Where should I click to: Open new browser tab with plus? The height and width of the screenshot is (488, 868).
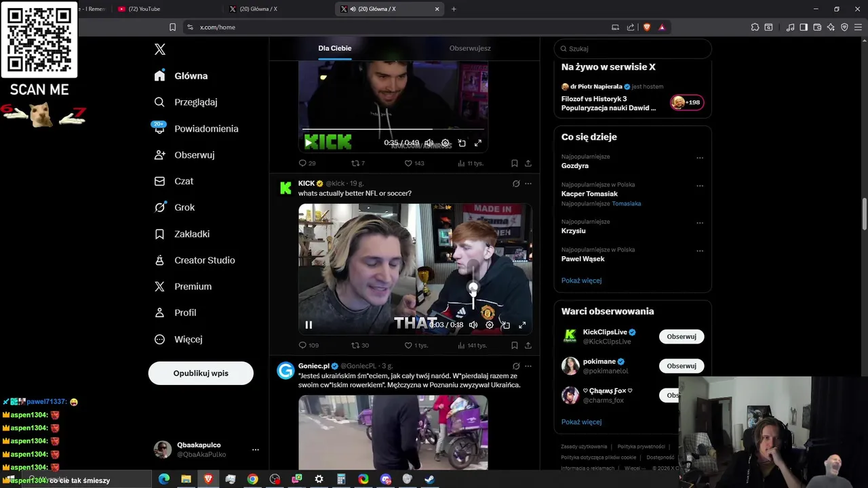point(454,9)
